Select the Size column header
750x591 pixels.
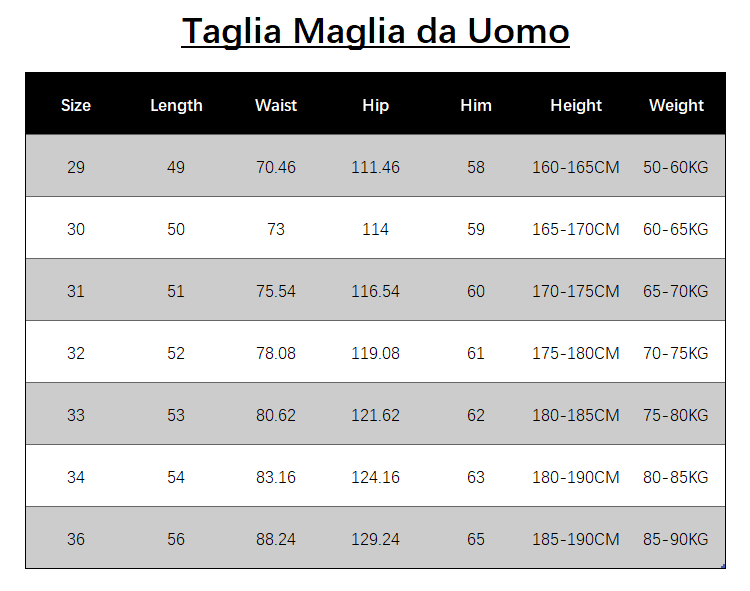coord(76,105)
